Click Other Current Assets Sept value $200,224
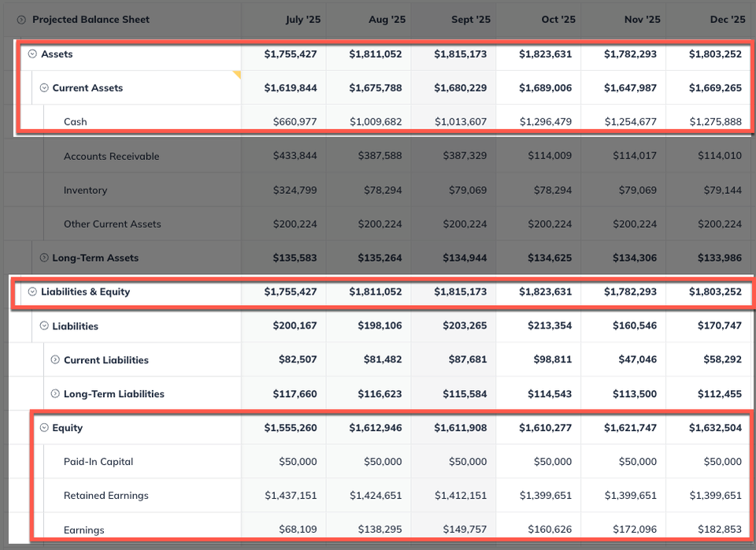This screenshot has width=756, height=550. click(x=465, y=224)
